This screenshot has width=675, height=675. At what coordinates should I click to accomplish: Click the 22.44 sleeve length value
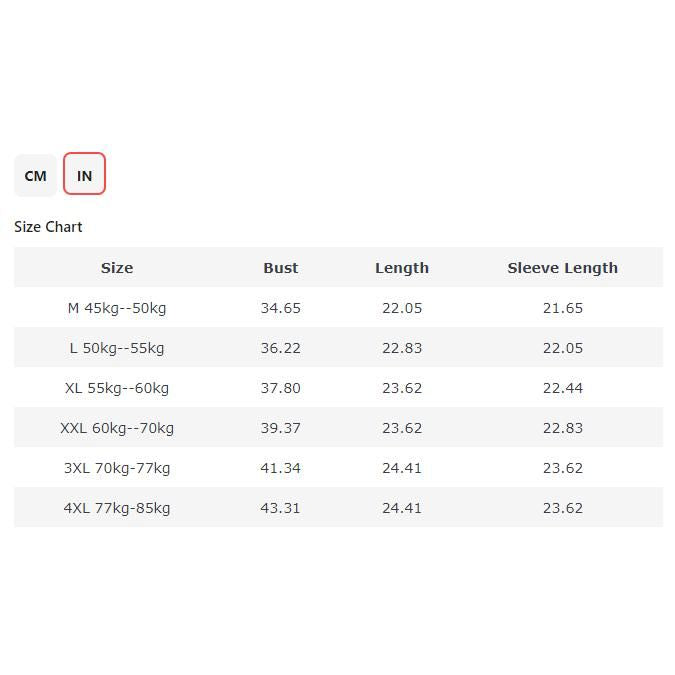[x=563, y=388]
